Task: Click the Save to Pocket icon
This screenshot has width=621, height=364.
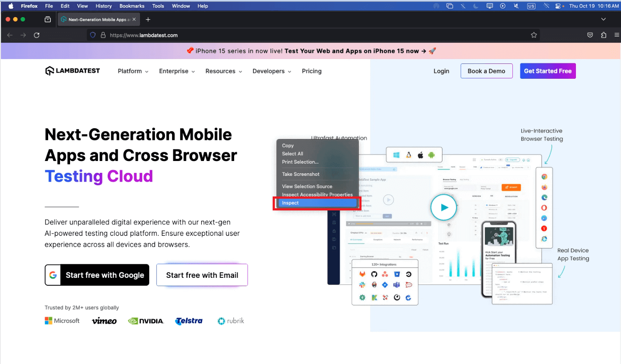Action: pos(590,35)
